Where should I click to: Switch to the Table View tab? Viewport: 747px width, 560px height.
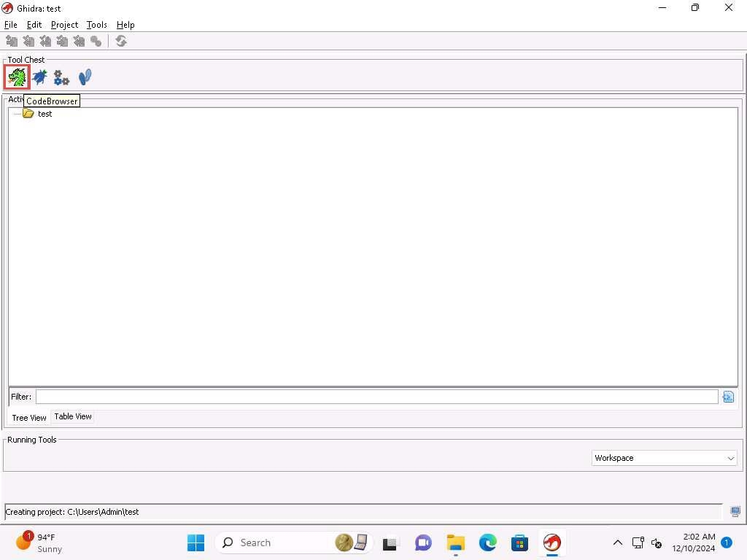point(73,416)
